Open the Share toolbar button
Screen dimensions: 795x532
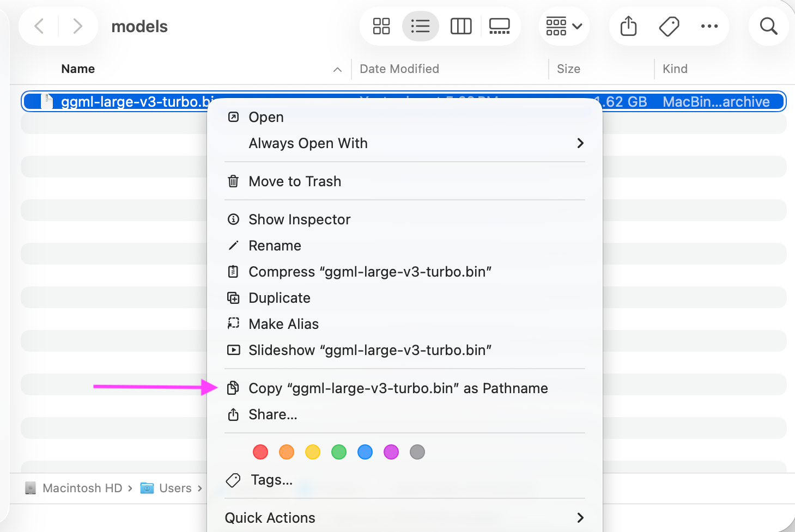(x=628, y=26)
